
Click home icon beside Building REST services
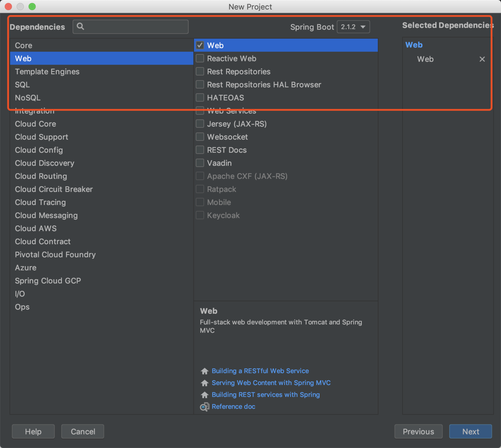click(x=205, y=395)
